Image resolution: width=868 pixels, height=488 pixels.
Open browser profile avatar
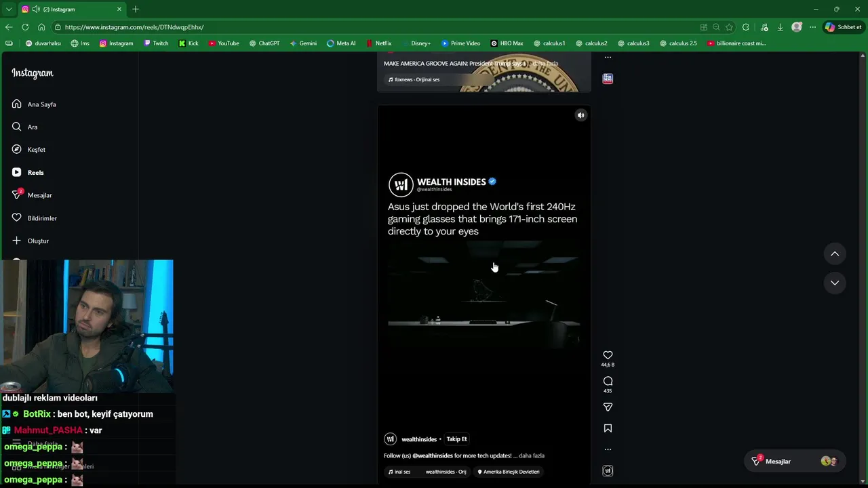click(x=797, y=27)
